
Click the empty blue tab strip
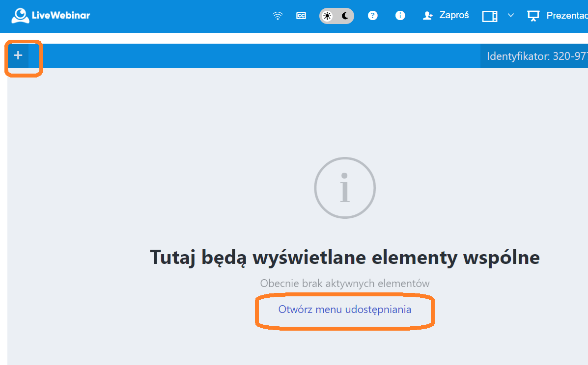[246, 56]
